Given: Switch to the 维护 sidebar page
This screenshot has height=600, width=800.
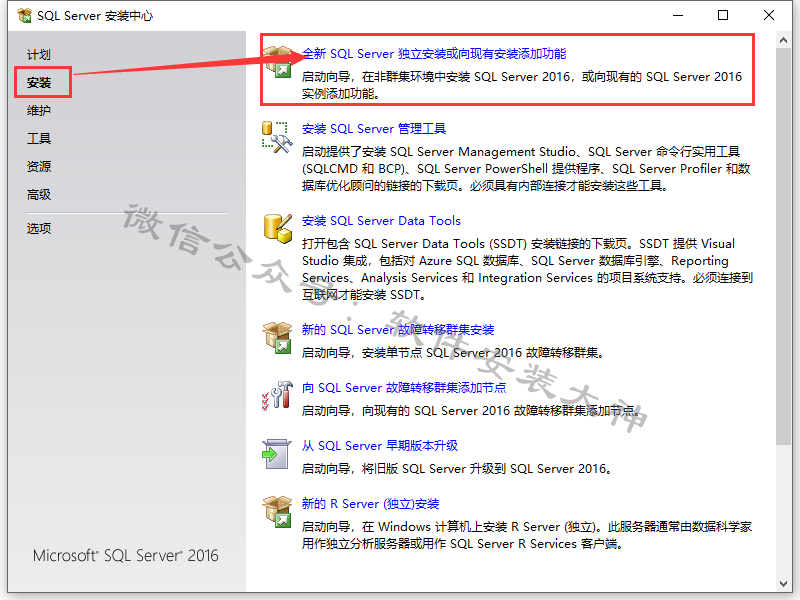Looking at the screenshot, I should tap(39, 111).
